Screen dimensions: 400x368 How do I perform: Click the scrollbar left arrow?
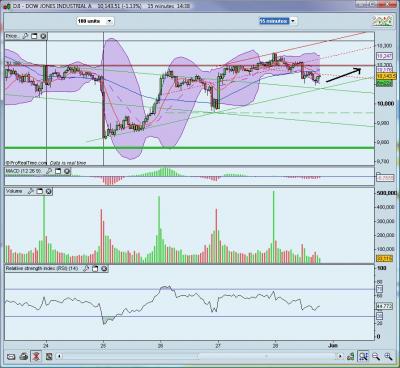coord(59,356)
